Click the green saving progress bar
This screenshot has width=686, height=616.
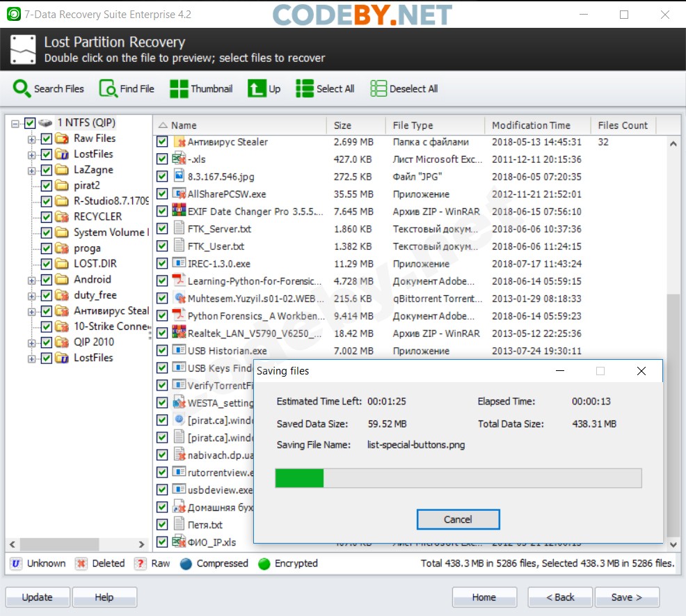click(301, 478)
